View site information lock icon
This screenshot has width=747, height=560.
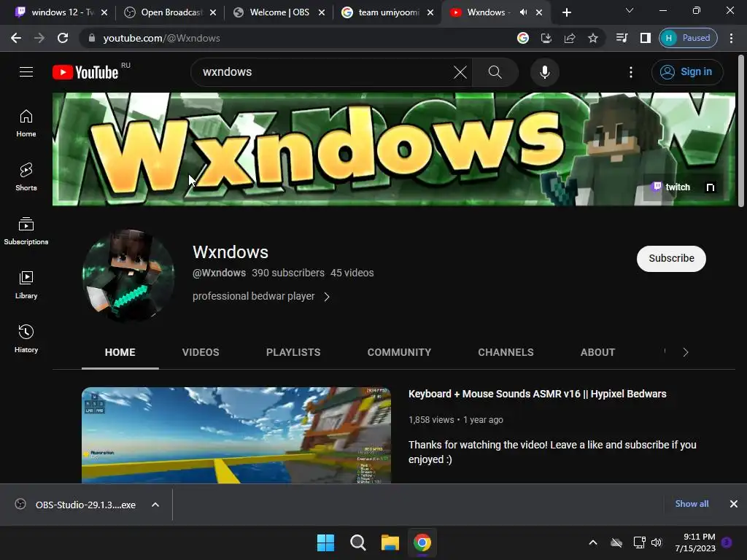point(91,38)
